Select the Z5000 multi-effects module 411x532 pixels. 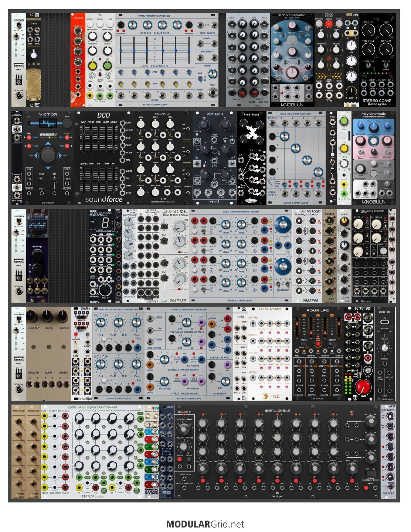[329, 60]
